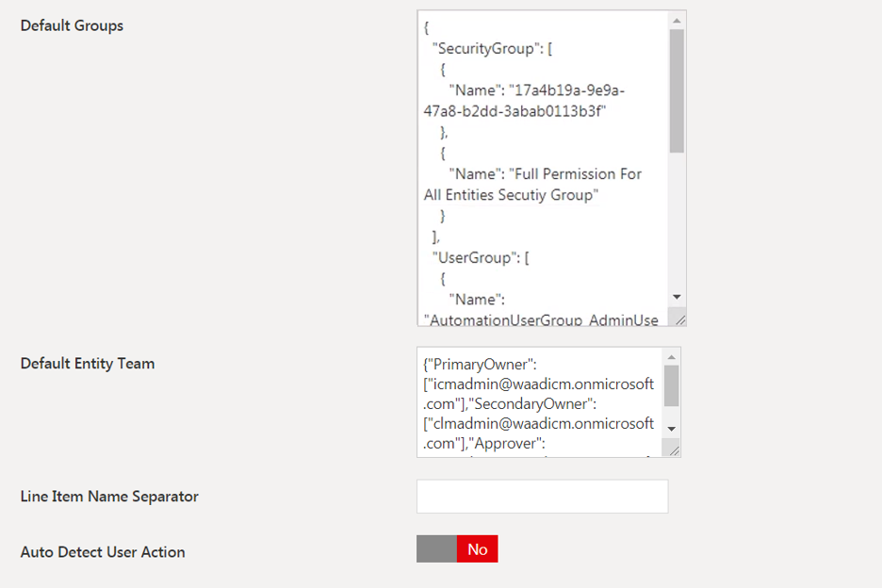The height and width of the screenshot is (588, 882).
Task: Click the Default Entity Team scroll down arrow
Action: click(671, 429)
